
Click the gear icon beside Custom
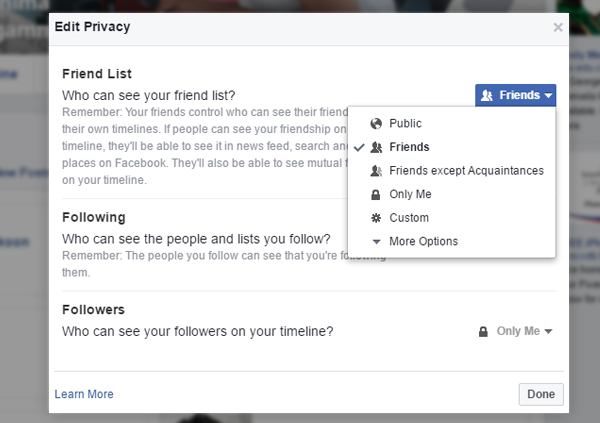pyautogui.click(x=376, y=218)
